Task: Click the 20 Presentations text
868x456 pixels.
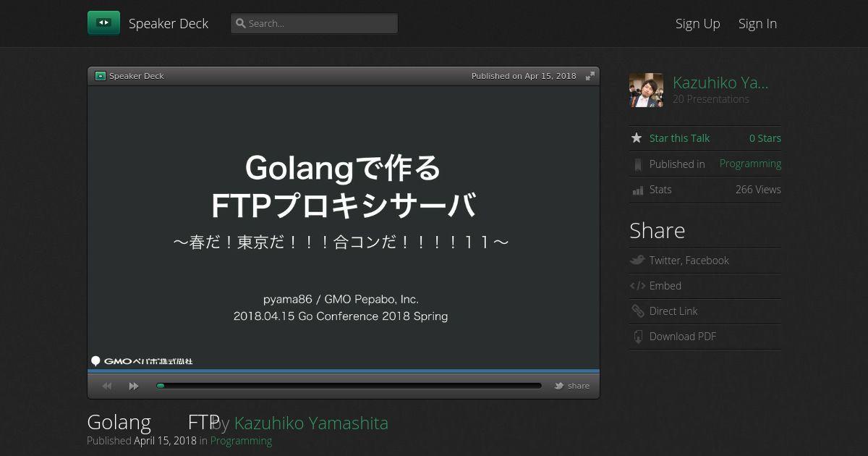Action: tap(711, 99)
